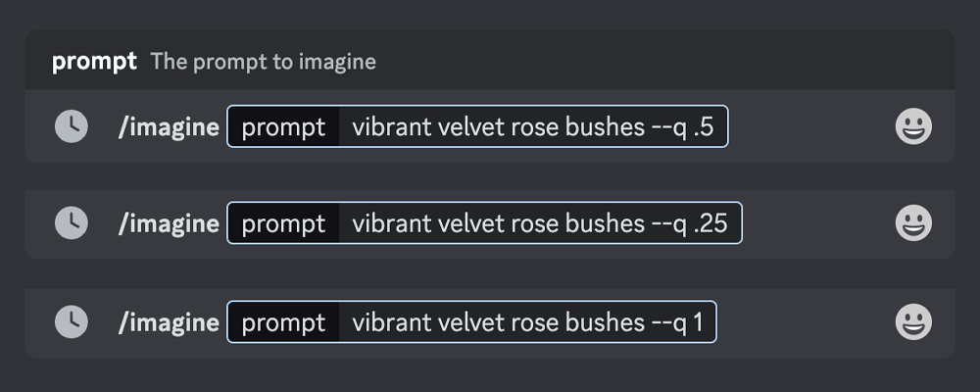Focus the text 'vibrant velvet rose bushes --q .5'
This screenshot has width=980, height=392.
tap(532, 127)
